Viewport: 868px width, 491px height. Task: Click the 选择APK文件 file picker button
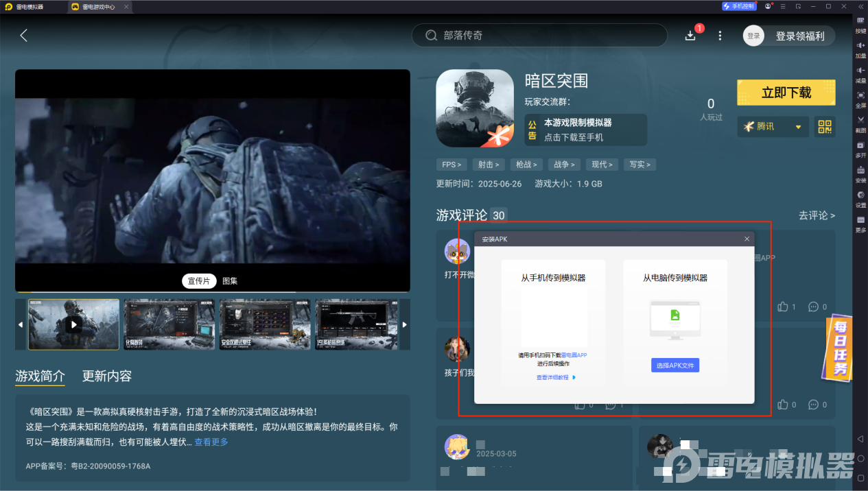click(675, 365)
